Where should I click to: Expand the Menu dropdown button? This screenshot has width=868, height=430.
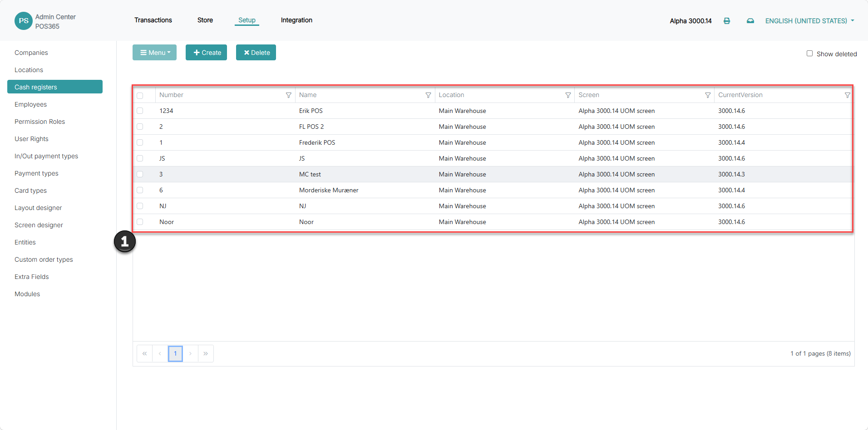pyautogui.click(x=154, y=53)
